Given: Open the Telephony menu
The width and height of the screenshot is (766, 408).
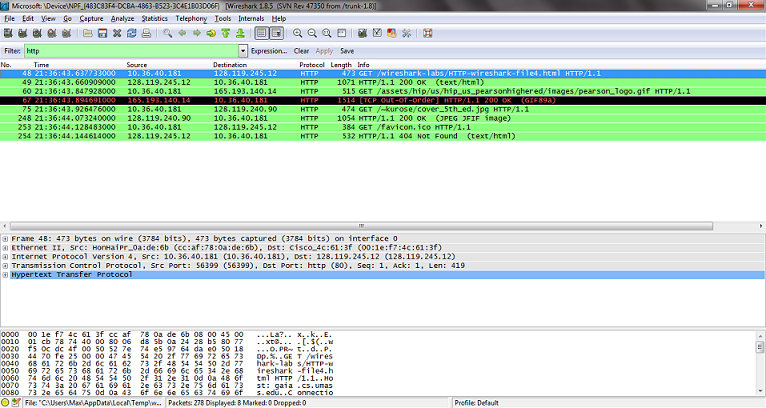Looking at the screenshot, I should (191, 18).
